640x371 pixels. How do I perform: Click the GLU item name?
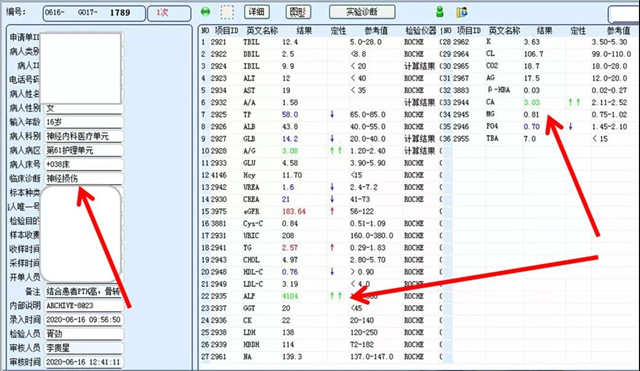pyautogui.click(x=249, y=163)
